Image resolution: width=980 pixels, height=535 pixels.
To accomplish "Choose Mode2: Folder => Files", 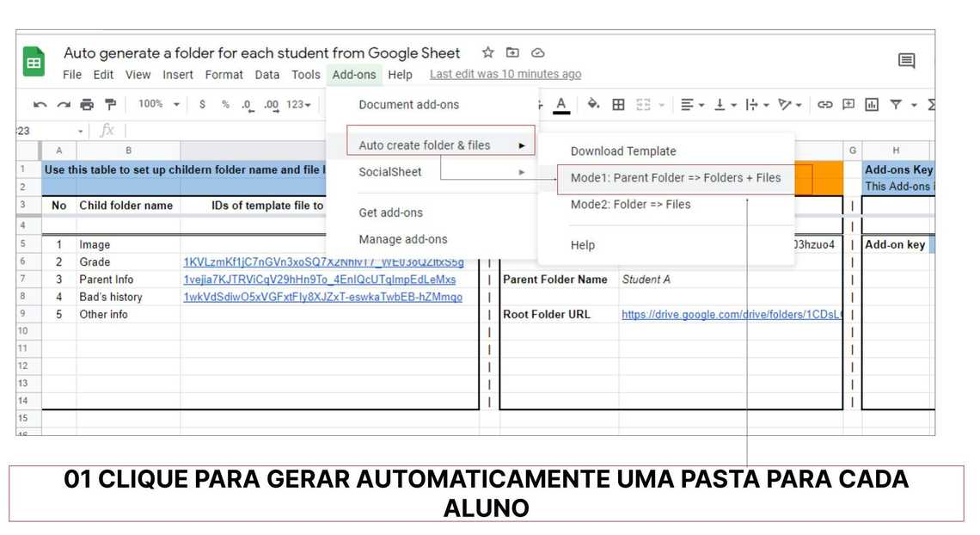I will click(x=631, y=205).
